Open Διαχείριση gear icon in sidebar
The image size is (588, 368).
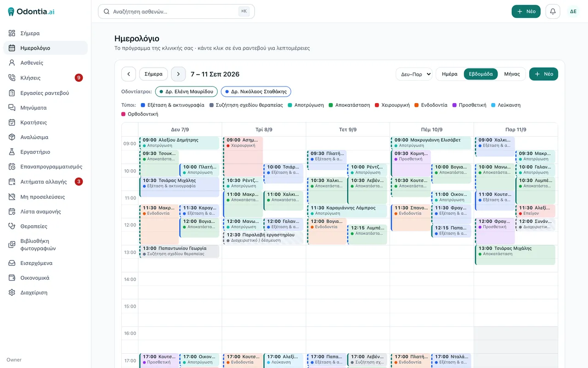pos(12,293)
